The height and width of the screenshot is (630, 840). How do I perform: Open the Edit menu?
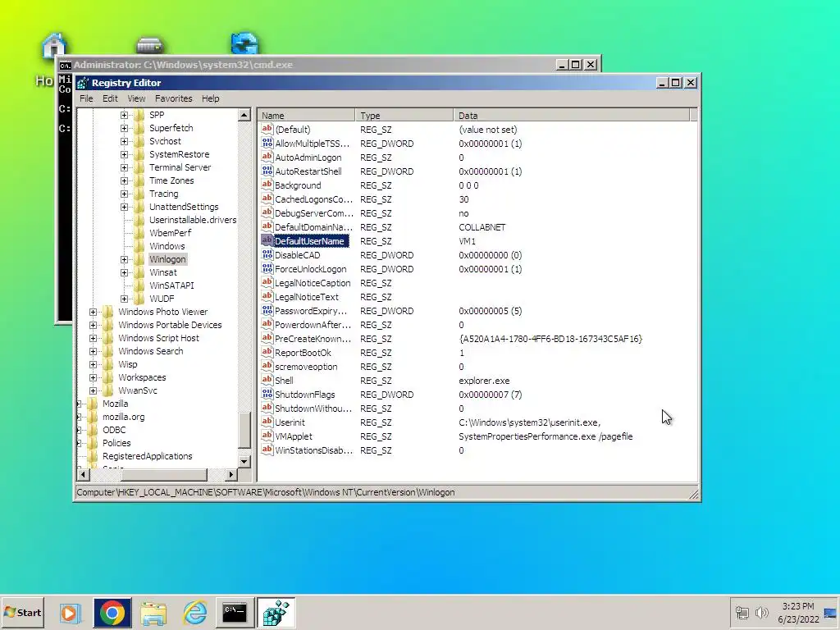point(110,98)
